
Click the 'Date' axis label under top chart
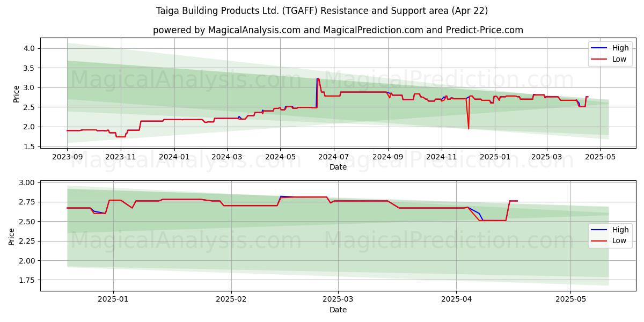pyautogui.click(x=338, y=167)
